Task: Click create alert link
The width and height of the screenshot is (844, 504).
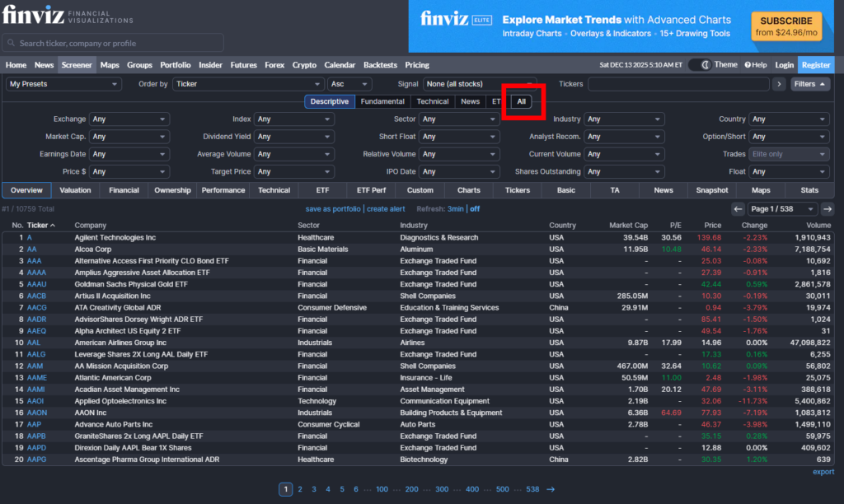Action: [386, 208]
